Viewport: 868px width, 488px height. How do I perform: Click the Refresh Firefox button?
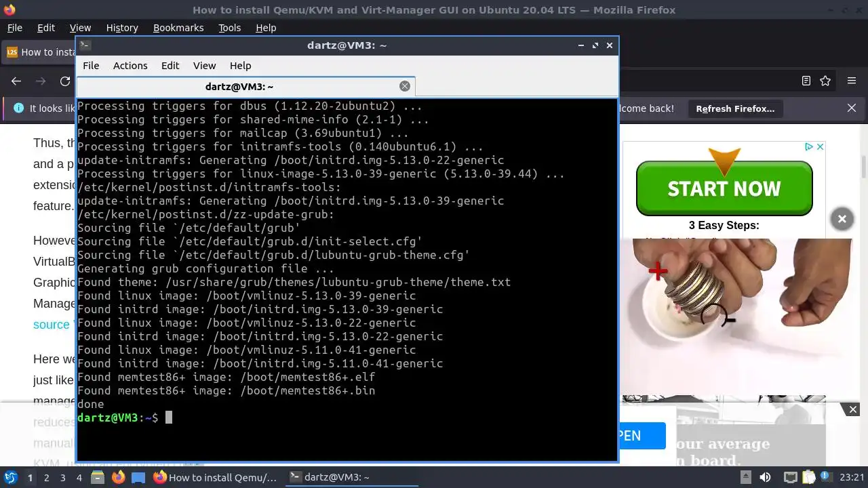click(x=735, y=108)
